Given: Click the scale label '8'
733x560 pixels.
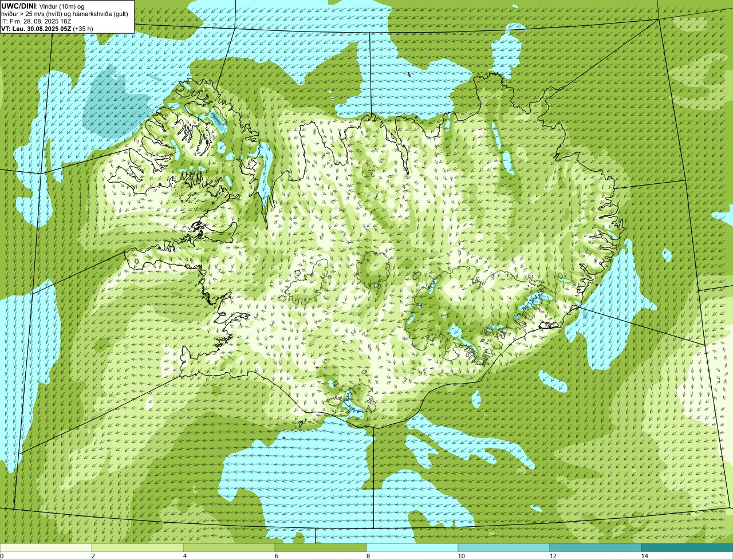Looking at the screenshot, I should click(368, 556).
